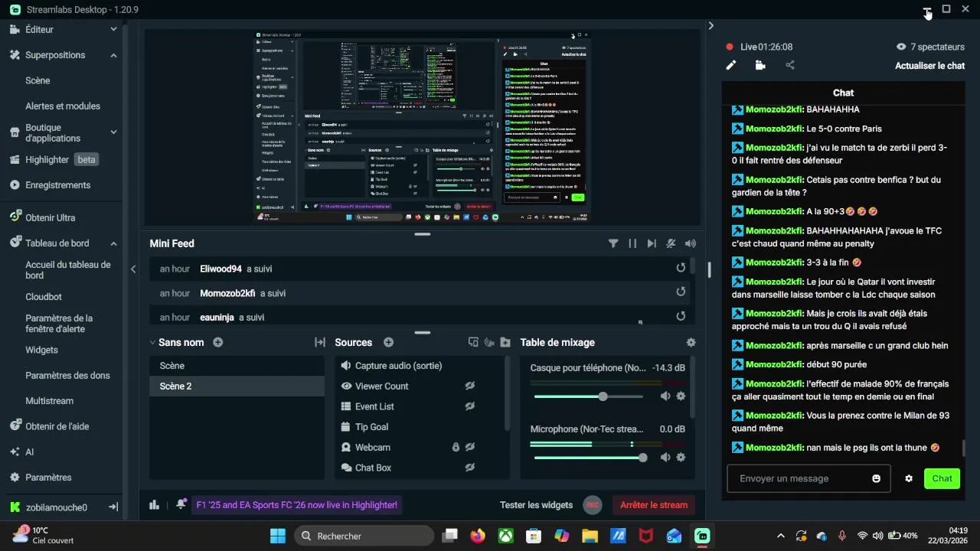Image resolution: width=980 pixels, height=551 pixels.
Task: Pause the Mini Feed alert queue
Action: click(632, 243)
